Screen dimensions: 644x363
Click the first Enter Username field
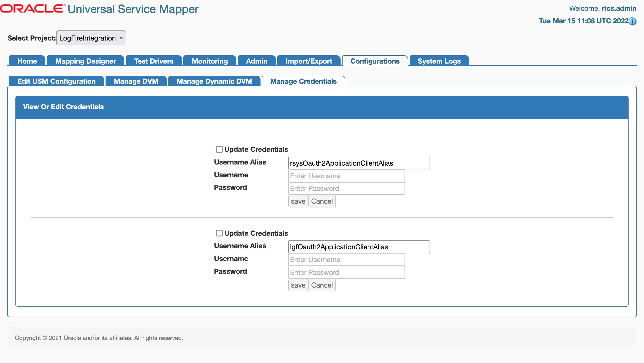[x=346, y=176]
